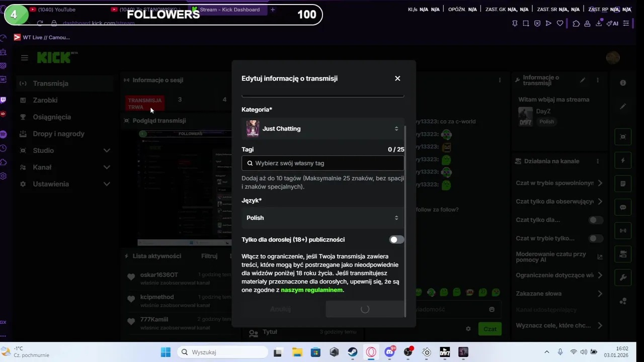644x362 pixels.
Task: Open chat settings gear icon
Action: [x=468, y=329]
